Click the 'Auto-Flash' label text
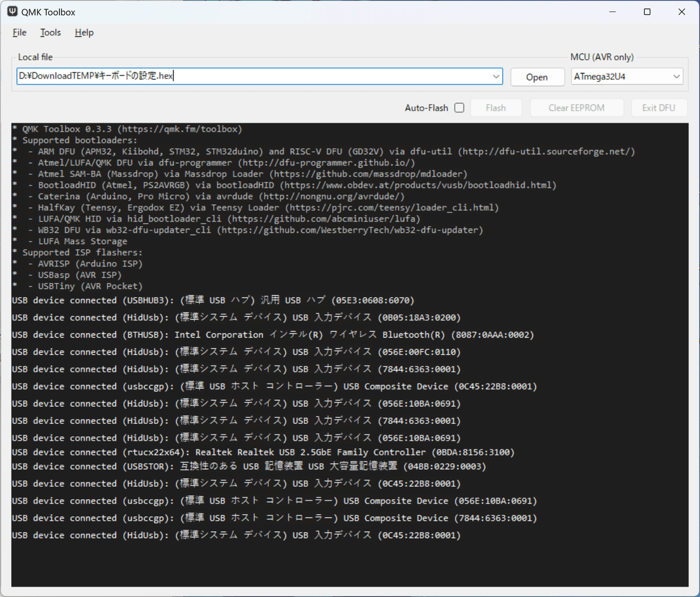 (x=426, y=108)
